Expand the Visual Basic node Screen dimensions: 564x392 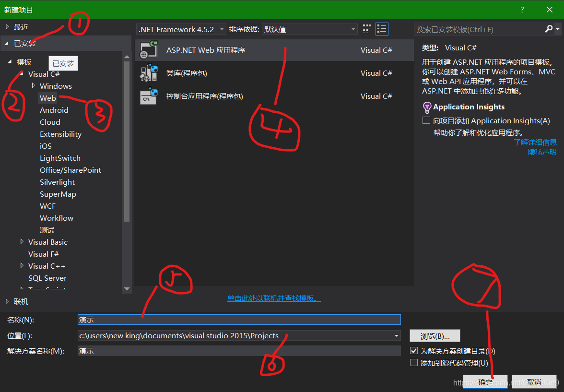[22, 241]
